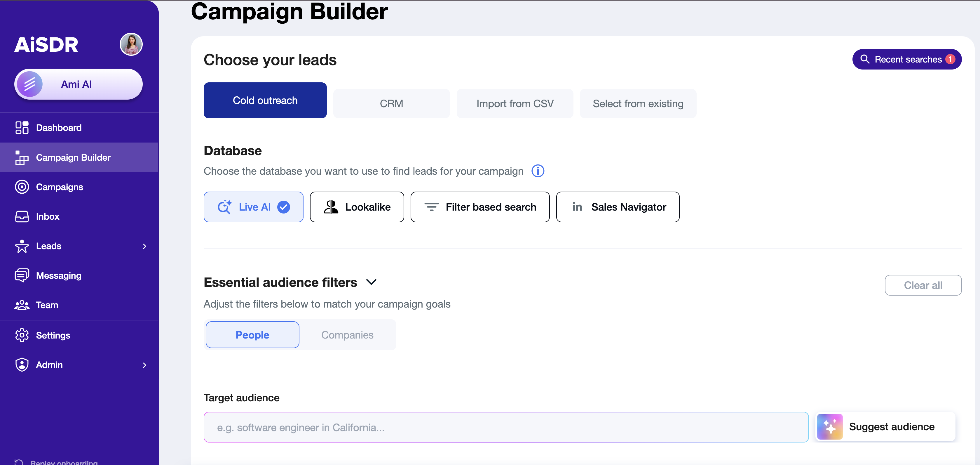Click the Settings gear icon
Image resolution: width=980 pixels, height=465 pixels.
coord(22,335)
